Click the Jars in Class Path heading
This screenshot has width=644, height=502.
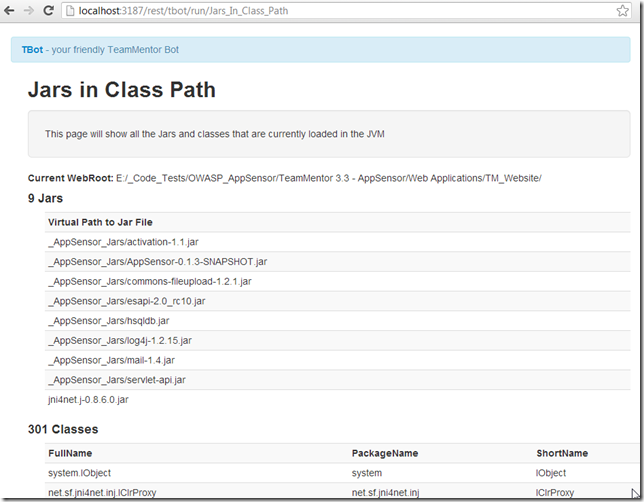(121, 90)
